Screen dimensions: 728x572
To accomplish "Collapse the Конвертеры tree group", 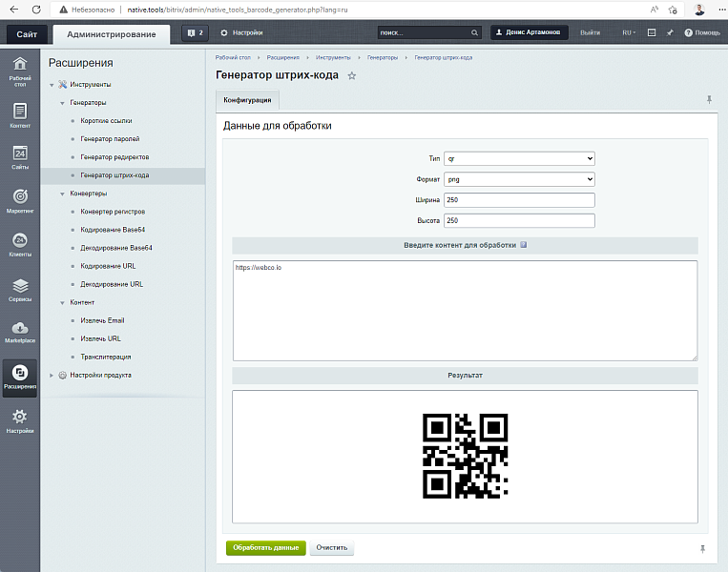I will tap(62, 194).
